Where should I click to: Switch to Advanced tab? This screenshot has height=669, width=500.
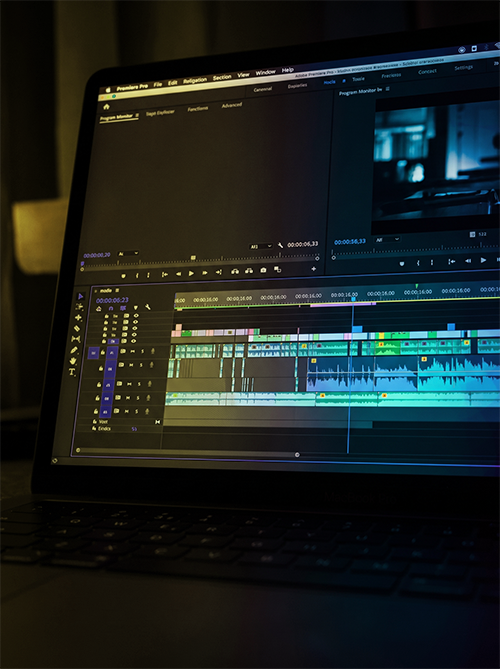232,105
